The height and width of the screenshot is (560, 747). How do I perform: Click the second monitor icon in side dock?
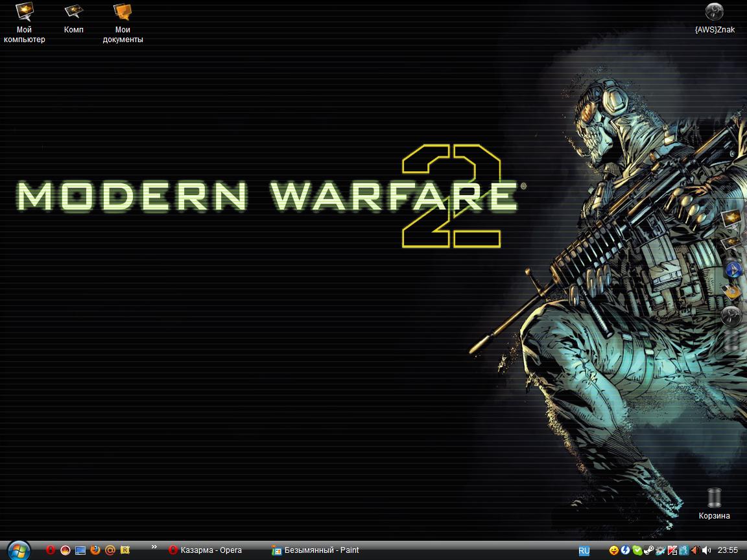click(730, 243)
